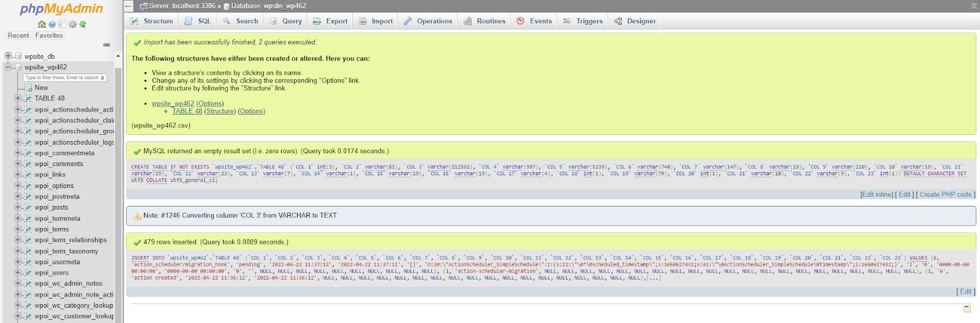980x323 pixels.
Task: Expand wpoi_postmeta tree node
Action: pos(18,196)
